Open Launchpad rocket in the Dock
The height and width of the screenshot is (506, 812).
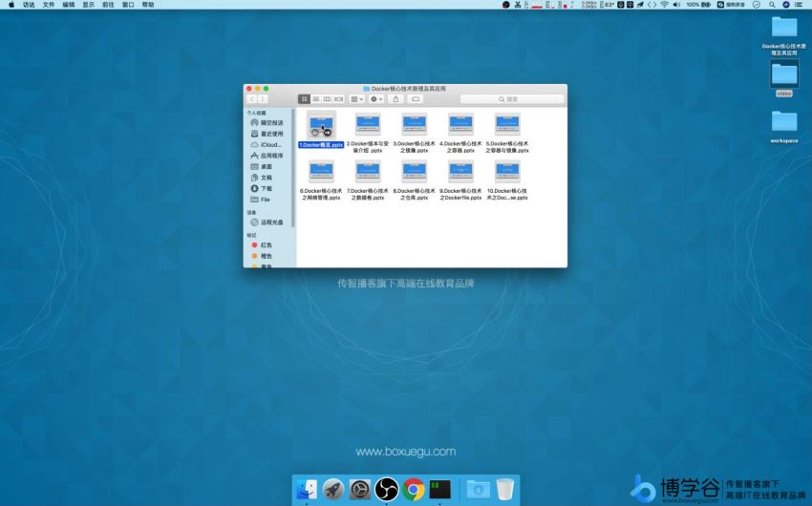click(x=333, y=489)
